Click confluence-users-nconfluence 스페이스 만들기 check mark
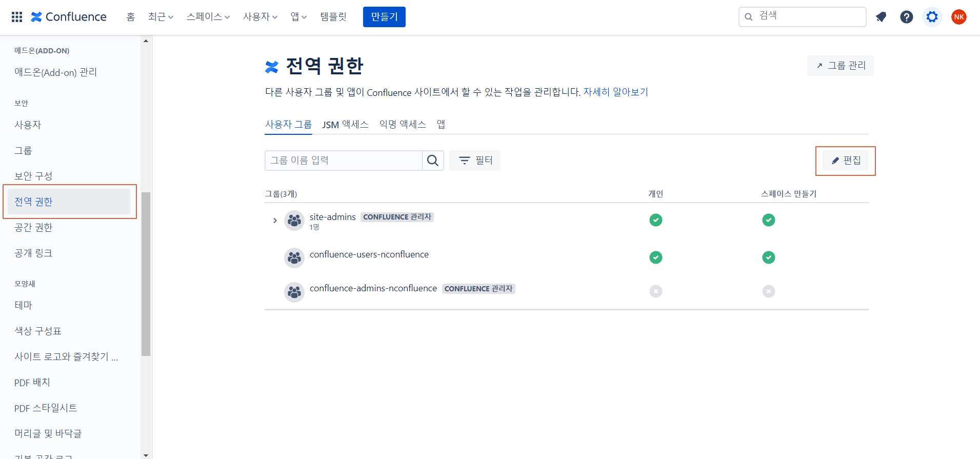 tap(769, 257)
